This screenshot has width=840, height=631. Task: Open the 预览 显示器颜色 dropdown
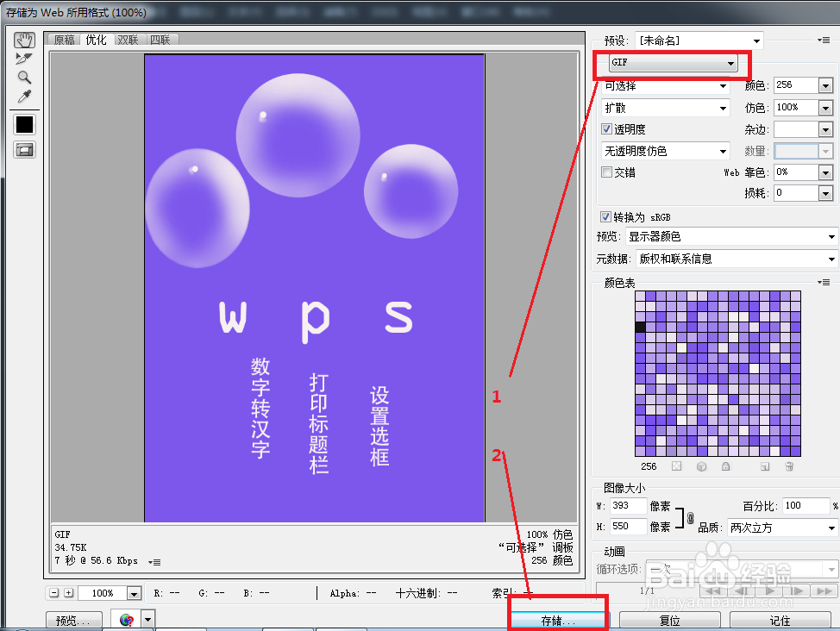pyautogui.click(x=731, y=236)
